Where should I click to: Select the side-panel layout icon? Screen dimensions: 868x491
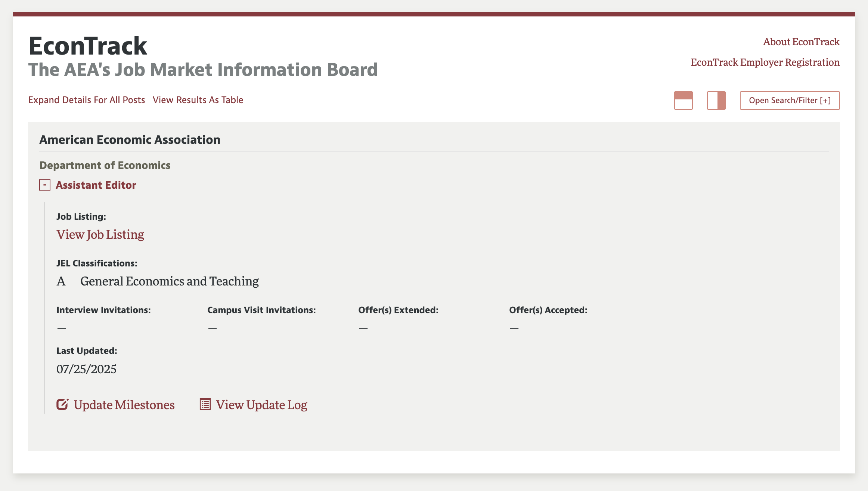pos(716,101)
